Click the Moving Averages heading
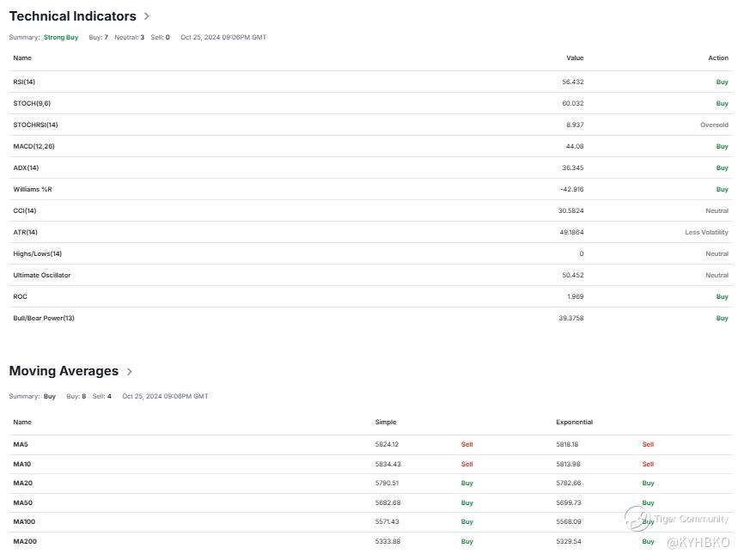744x560 pixels. pos(64,371)
